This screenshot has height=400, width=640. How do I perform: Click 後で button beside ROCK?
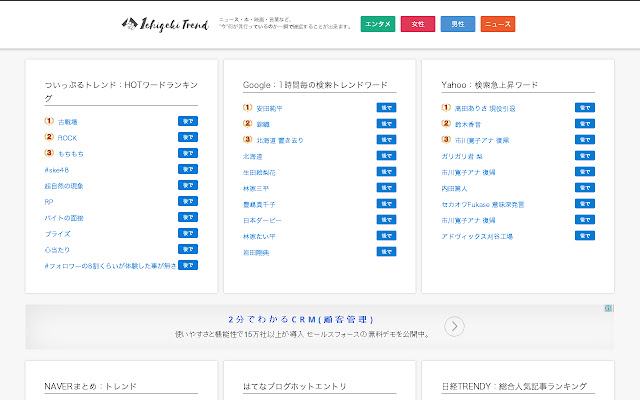click(188, 137)
